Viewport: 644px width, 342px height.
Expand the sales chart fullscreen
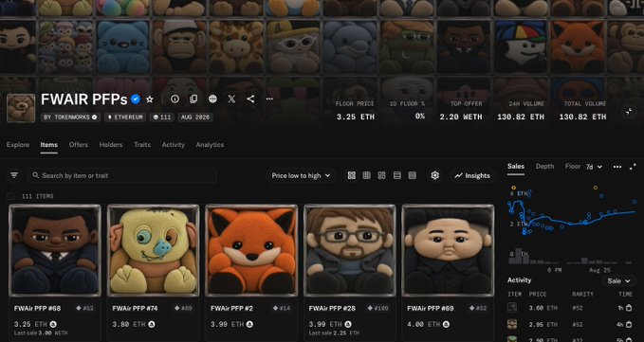633,167
